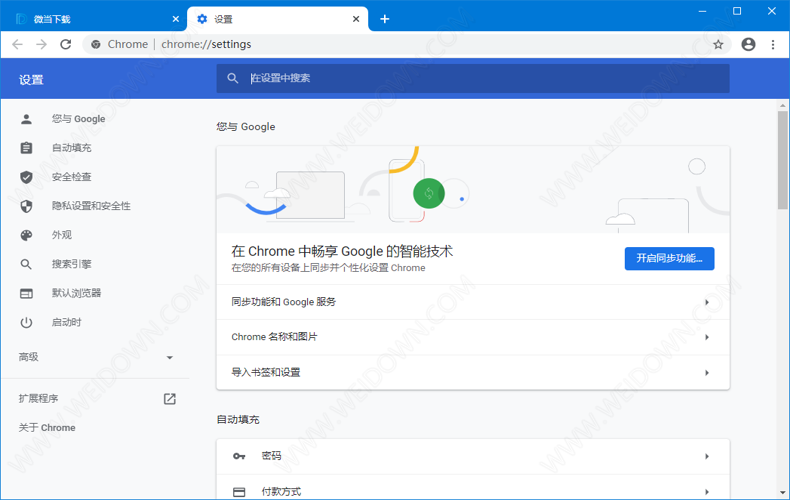The height and width of the screenshot is (500, 790).
Task: Click the shield check icon for 安全检查
Action: pos(26,177)
